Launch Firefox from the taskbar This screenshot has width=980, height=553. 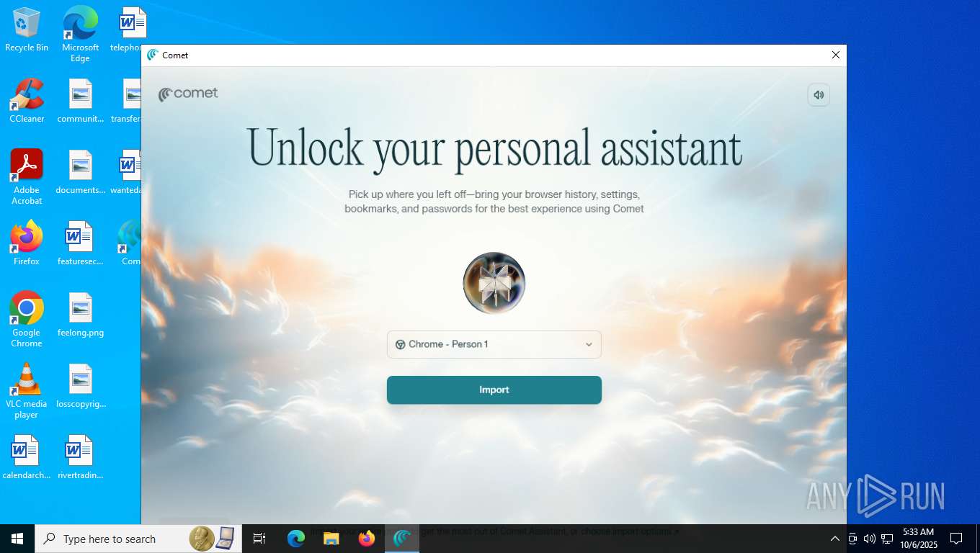point(367,539)
